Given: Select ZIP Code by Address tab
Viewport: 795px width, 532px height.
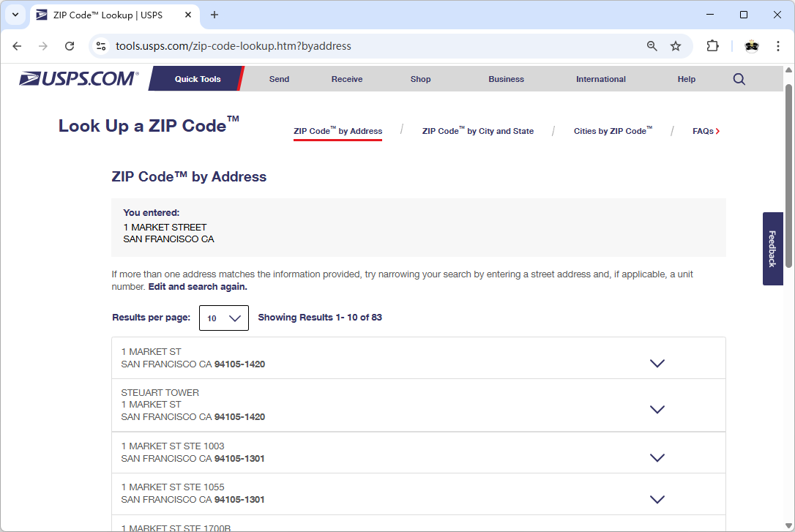Looking at the screenshot, I should [x=337, y=131].
